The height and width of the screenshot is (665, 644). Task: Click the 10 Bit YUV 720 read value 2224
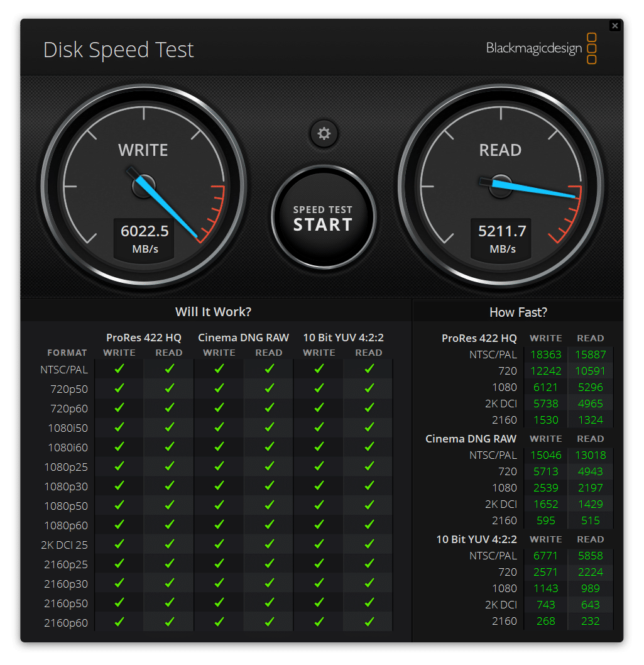[590, 572]
